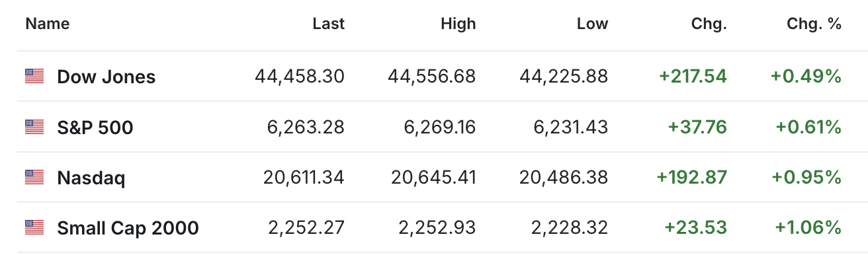The height and width of the screenshot is (255, 868).
Task: Sort table by Last column header
Action: (x=329, y=24)
